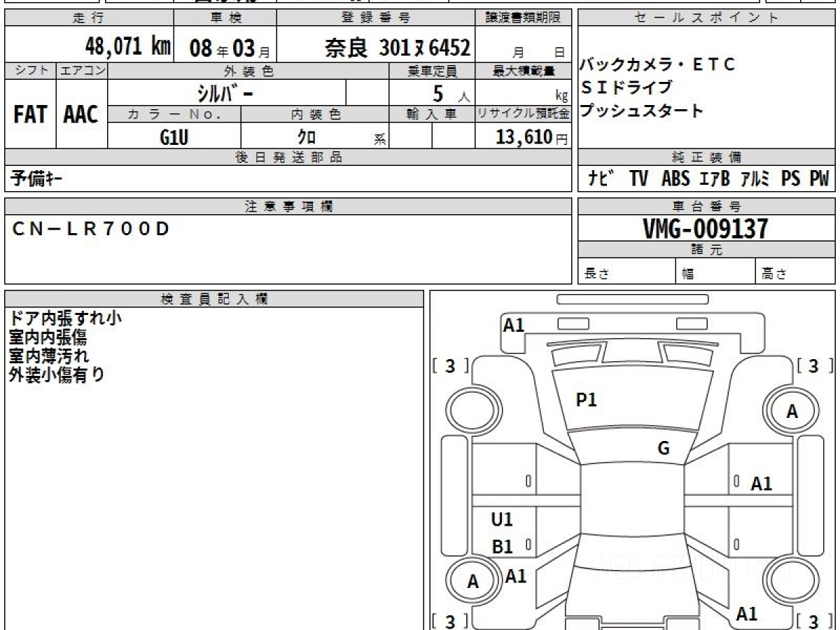Click inspector note 室内薄汚れ
The width and height of the screenshot is (840, 630).
tap(49, 356)
